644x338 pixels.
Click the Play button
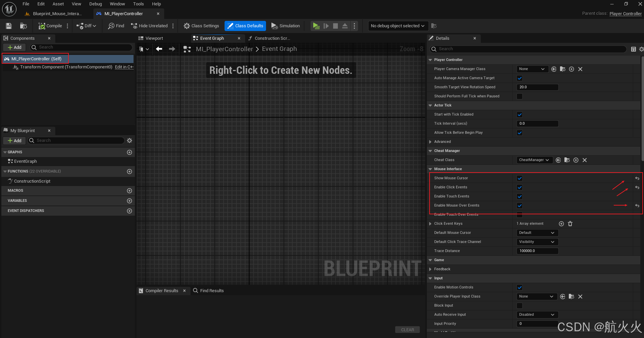[316, 26]
